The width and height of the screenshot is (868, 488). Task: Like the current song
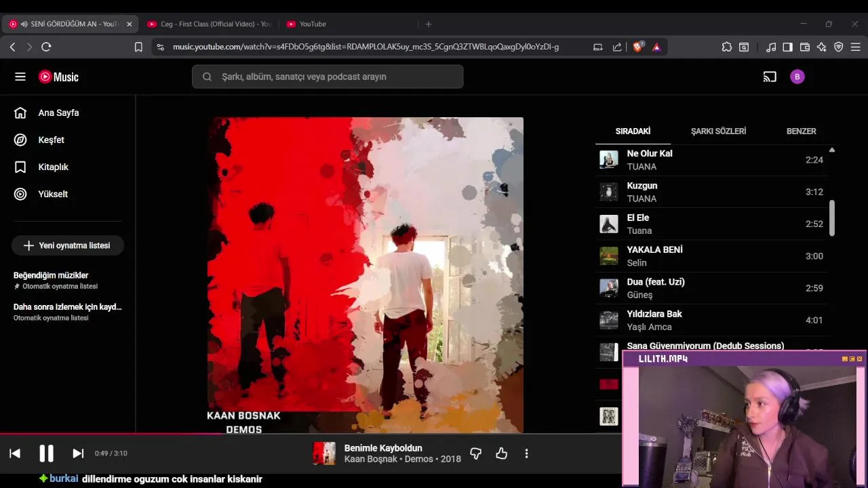[x=501, y=453]
